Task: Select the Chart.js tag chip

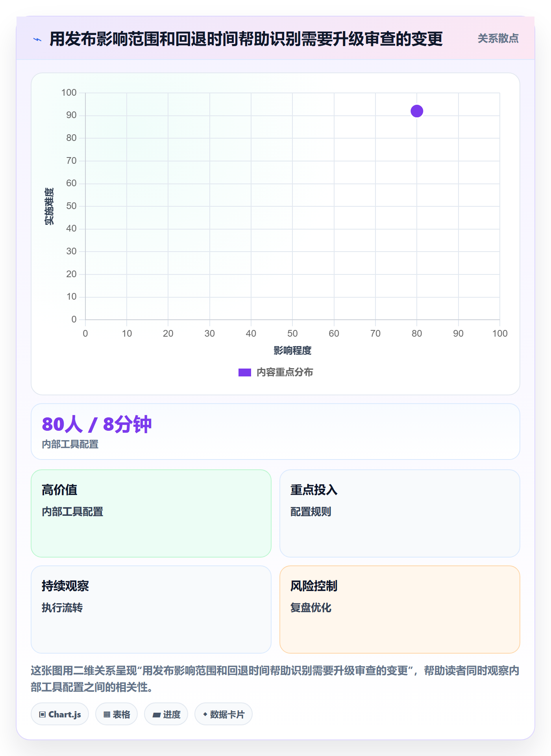Action: (x=60, y=714)
